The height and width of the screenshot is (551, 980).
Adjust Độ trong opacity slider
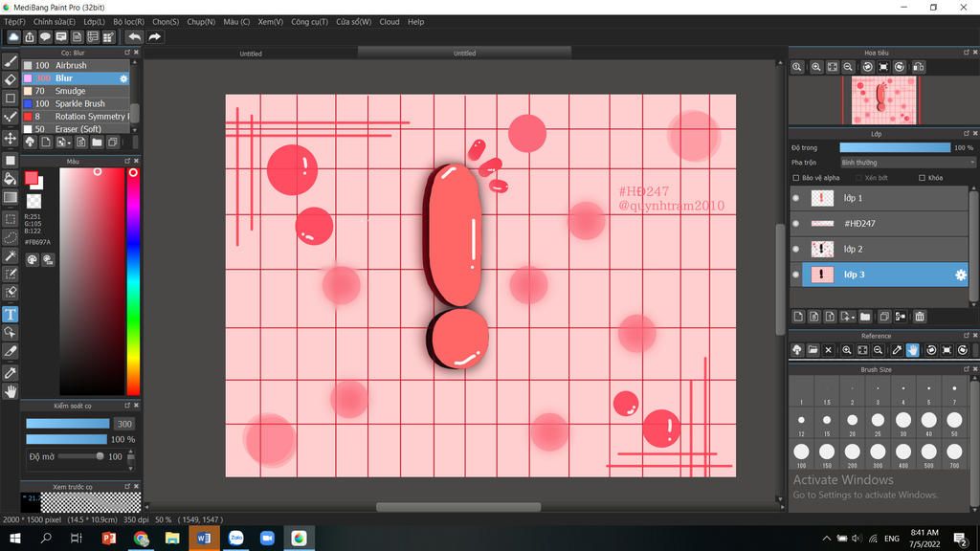tap(895, 148)
